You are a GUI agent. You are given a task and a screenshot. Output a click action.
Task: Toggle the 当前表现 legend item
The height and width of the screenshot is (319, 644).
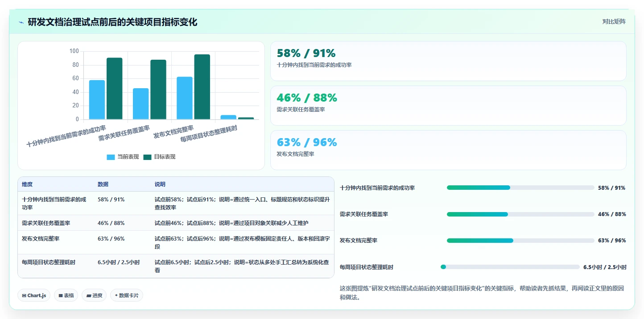click(x=123, y=157)
